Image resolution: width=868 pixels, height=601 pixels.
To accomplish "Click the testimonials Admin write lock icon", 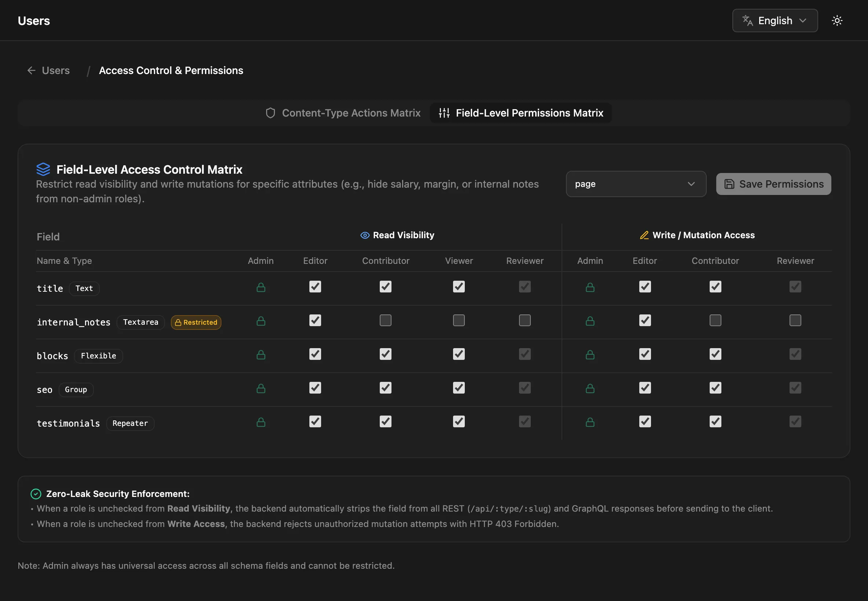I will [590, 422].
